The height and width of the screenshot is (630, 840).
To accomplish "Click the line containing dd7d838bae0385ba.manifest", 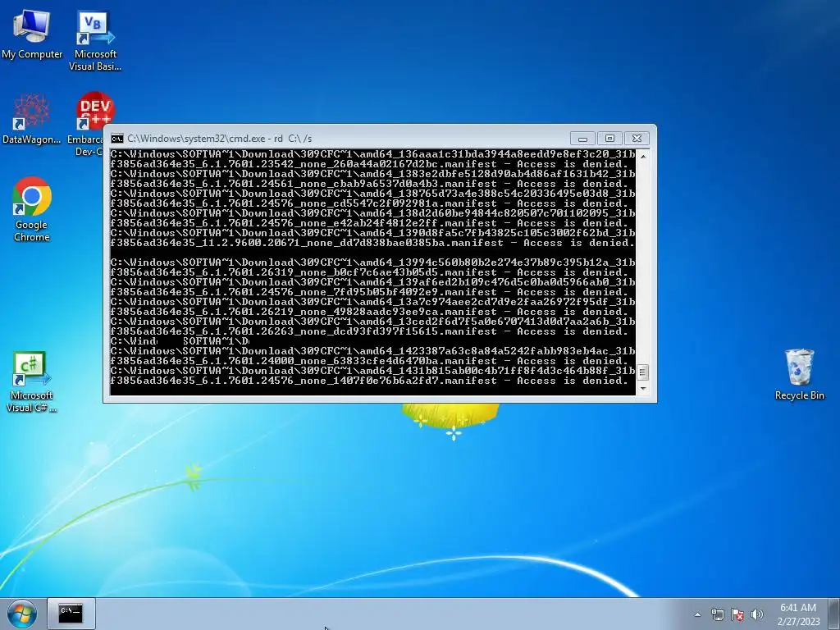I will pyautogui.click(x=373, y=243).
